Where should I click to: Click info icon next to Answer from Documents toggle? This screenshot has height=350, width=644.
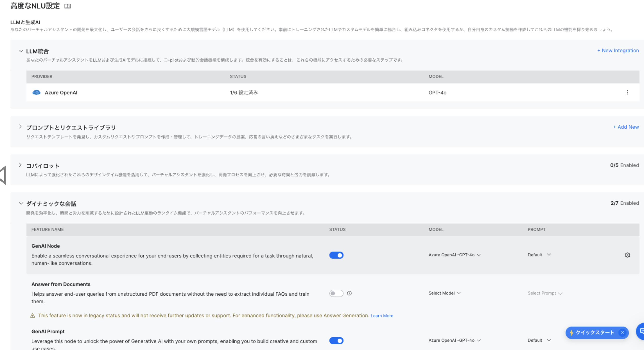point(349,293)
